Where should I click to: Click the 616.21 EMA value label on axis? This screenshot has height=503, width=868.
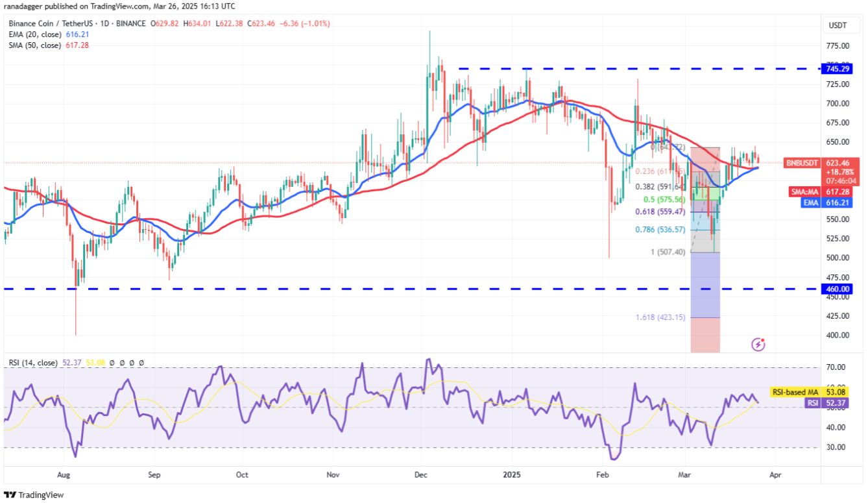click(837, 202)
